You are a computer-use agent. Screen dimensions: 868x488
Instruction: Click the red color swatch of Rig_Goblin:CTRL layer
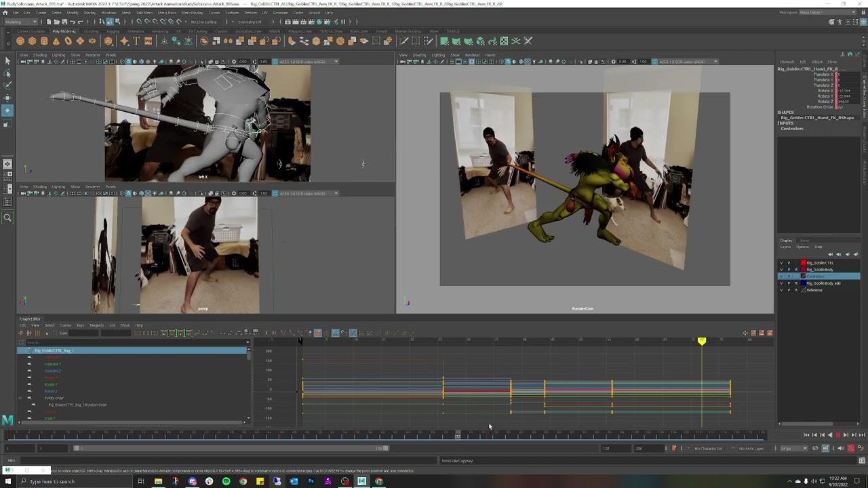(804, 263)
